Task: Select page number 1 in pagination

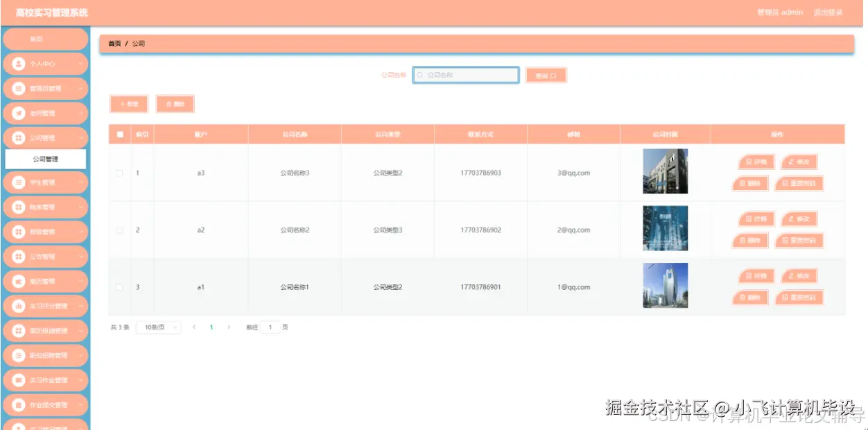Action: (211, 327)
